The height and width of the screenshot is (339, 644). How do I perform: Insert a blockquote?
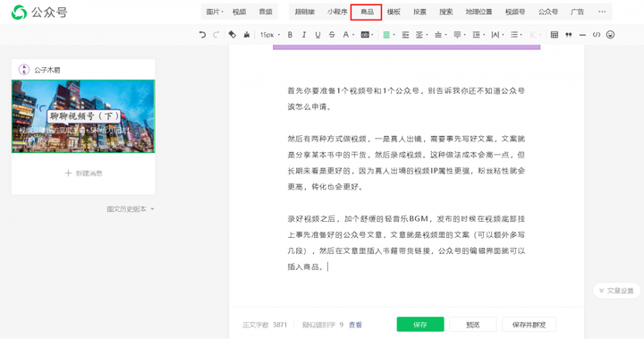[x=569, y=35]
